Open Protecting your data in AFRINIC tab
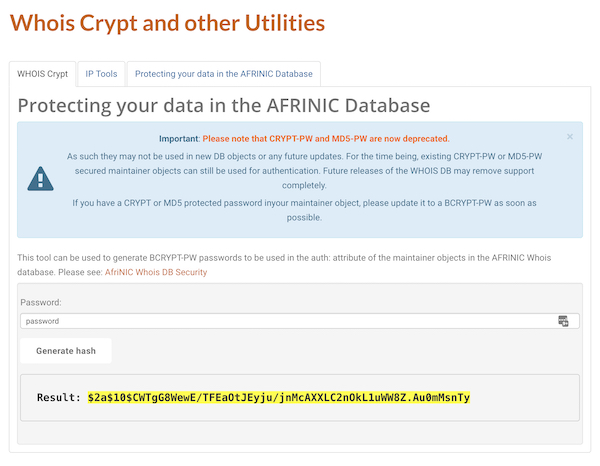 click(224, 74)
